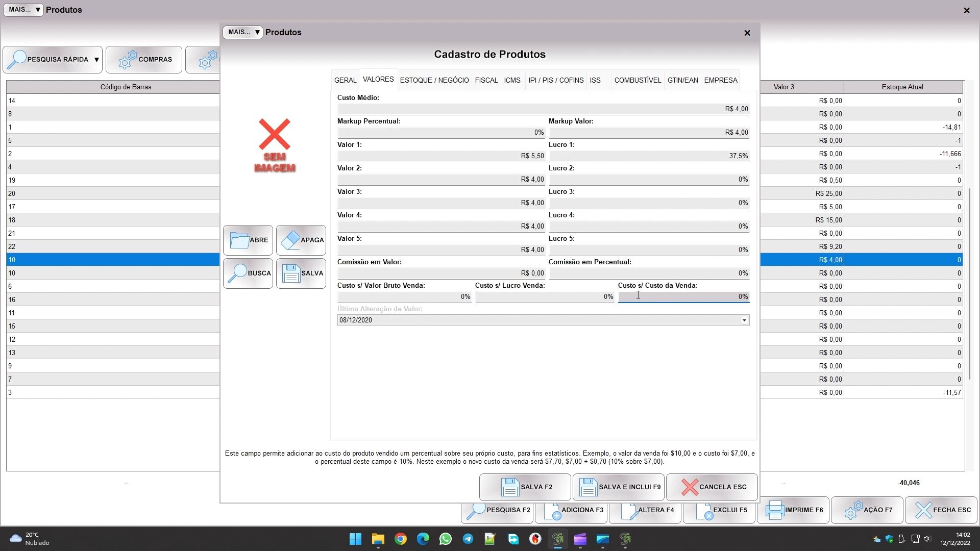Click the SALVA floppy disk image button
The width and height of the screenshot is (980, 551).
click(x=301, y=273)
